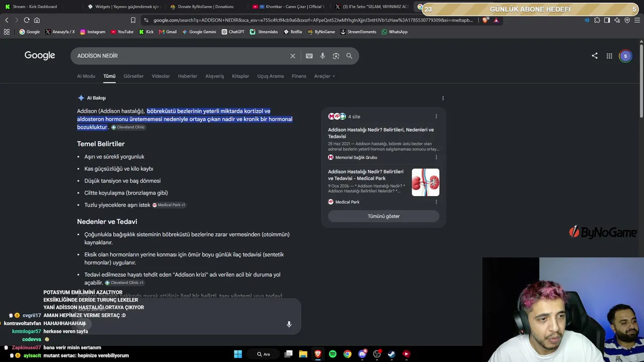Screen dimensions: 644x362
Task: Open the ChatGPT bookmark
Action: pyautogui.click(x=233, y=32)
